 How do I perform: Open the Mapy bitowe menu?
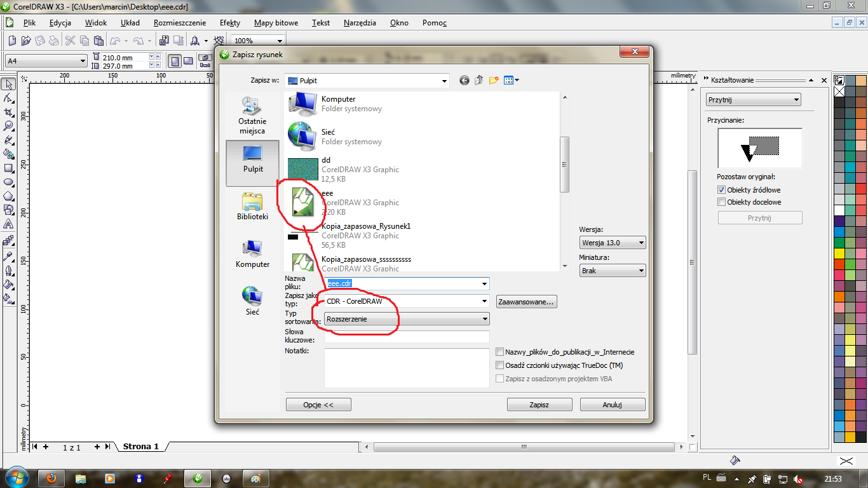(276, 23)
